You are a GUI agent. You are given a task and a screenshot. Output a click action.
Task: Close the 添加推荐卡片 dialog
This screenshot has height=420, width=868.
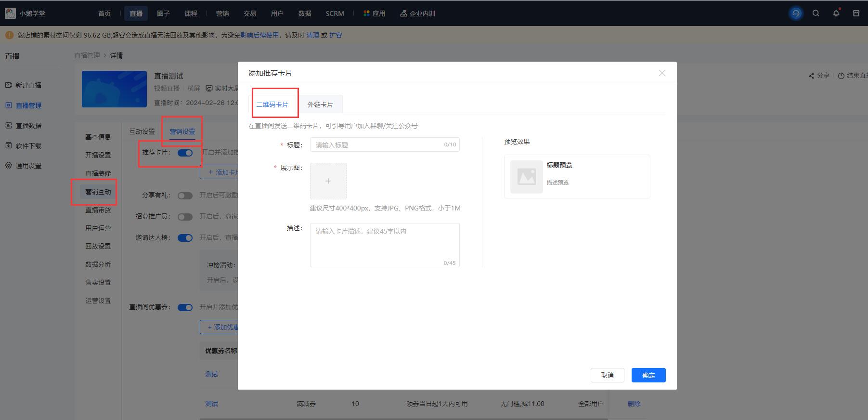click(662, 73)
